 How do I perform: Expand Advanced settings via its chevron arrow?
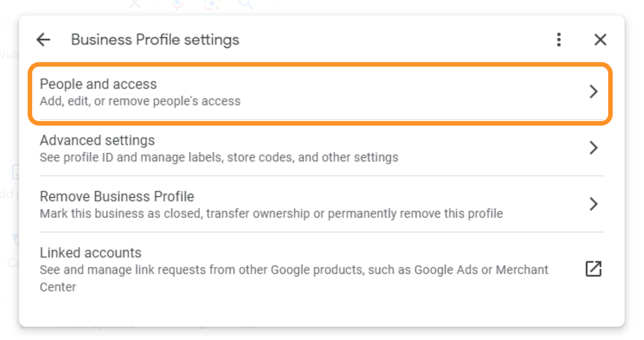593,148
